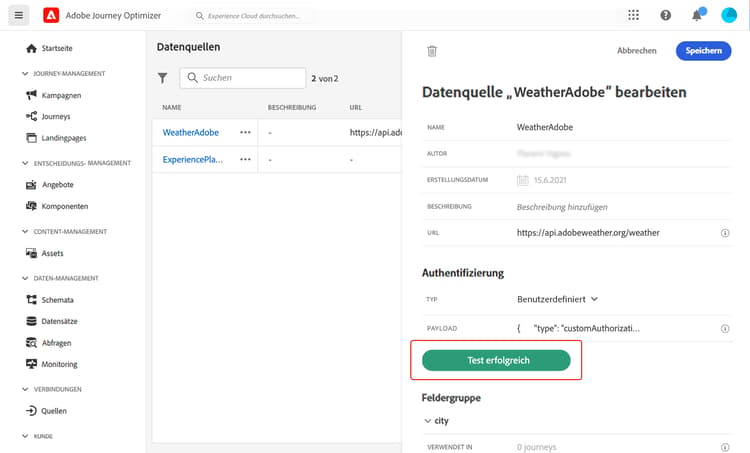Show info for the Payload field
Viewport: 750px width, 453px height.
(x=725, y=329)
